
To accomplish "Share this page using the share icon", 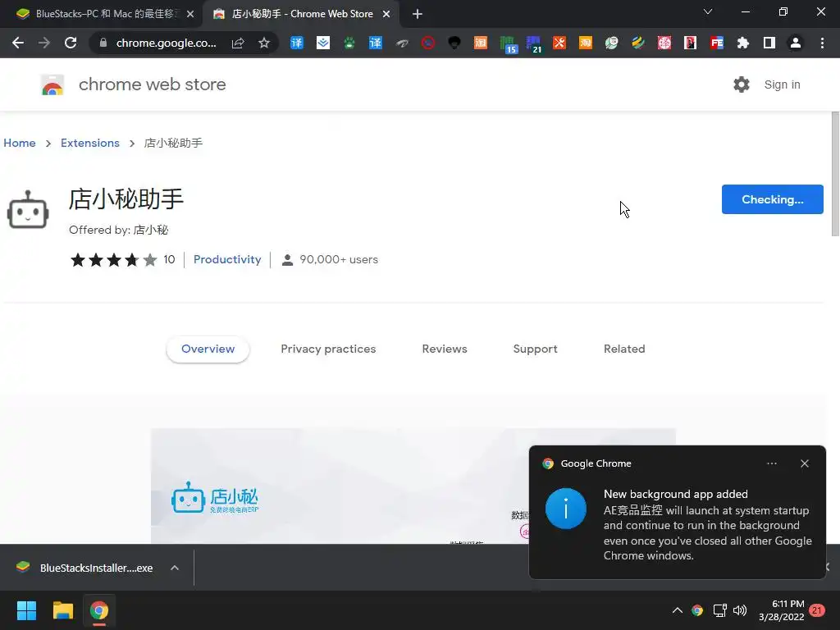I will coord(238,43).
